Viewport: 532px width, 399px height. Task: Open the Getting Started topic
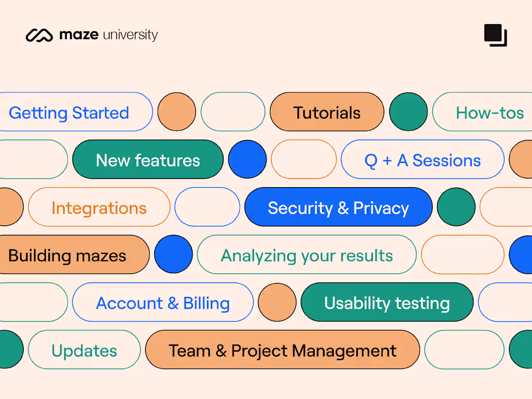[69, 113]
